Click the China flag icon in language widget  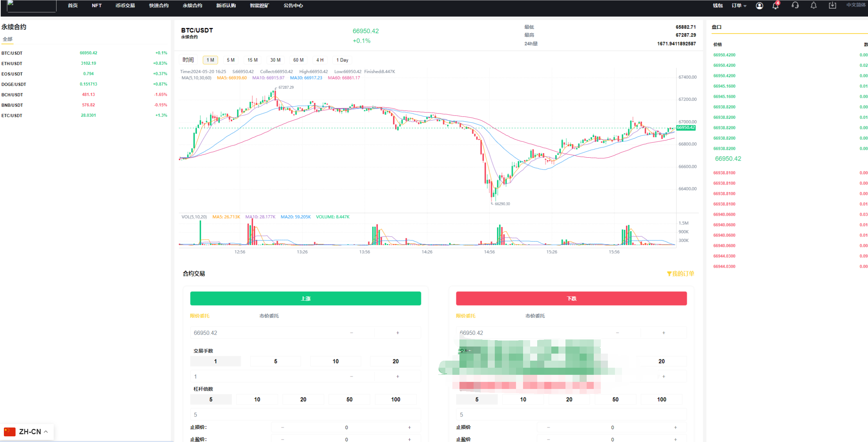[10, 432]
